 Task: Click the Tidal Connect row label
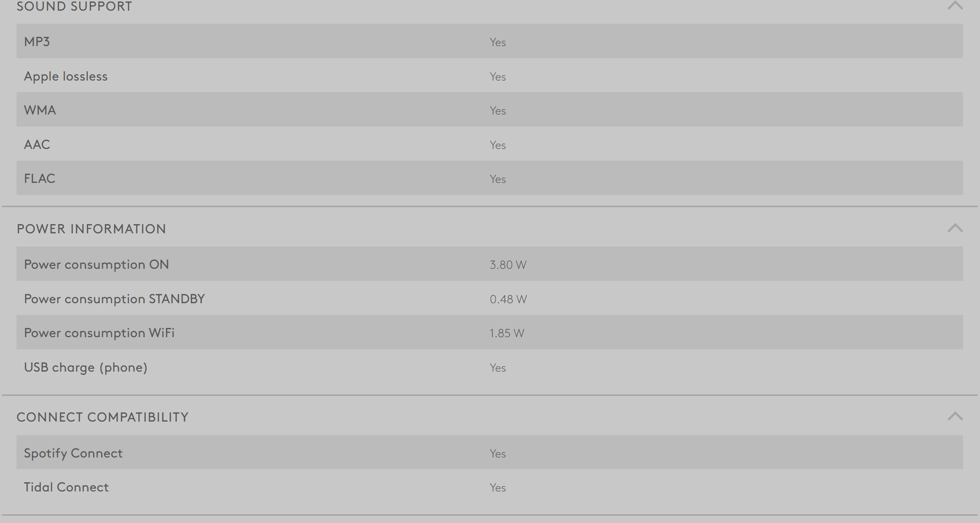pos(66,487)
